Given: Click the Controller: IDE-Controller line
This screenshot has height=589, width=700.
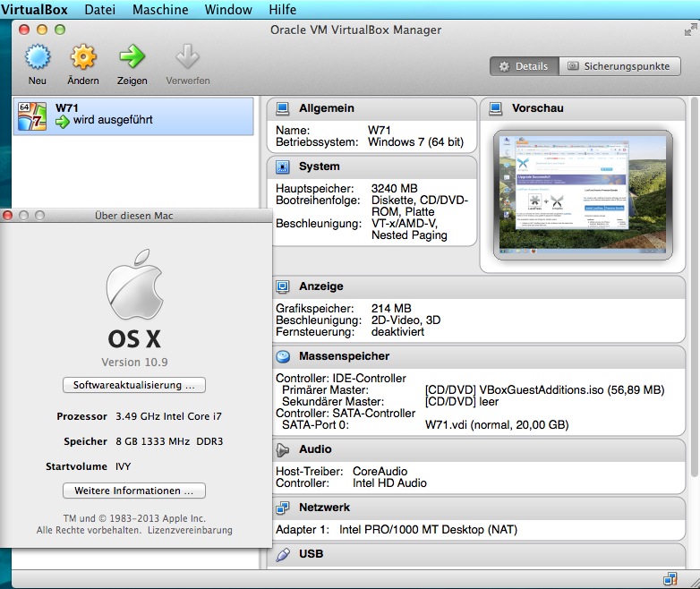Looking at the screenshot, I should pos(341,379).
